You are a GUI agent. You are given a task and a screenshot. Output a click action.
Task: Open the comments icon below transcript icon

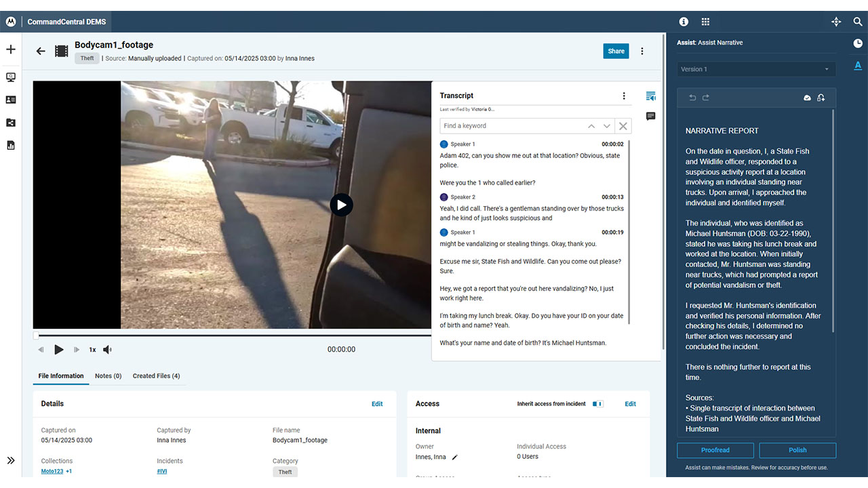point(650,117)
